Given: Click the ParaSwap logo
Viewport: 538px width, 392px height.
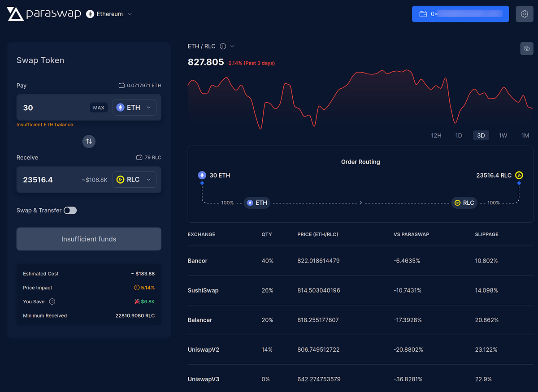Looking at the screenshot, I should coord(44,14).
